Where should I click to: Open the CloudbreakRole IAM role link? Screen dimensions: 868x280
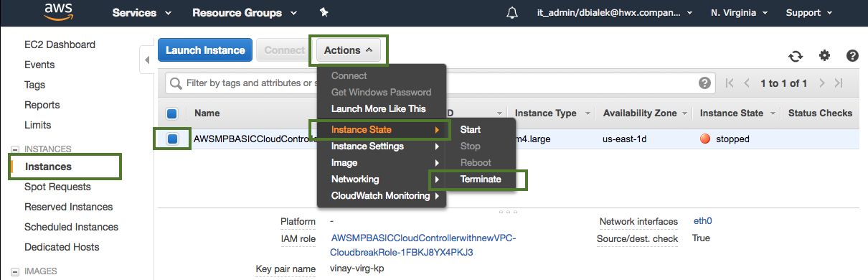423,245
